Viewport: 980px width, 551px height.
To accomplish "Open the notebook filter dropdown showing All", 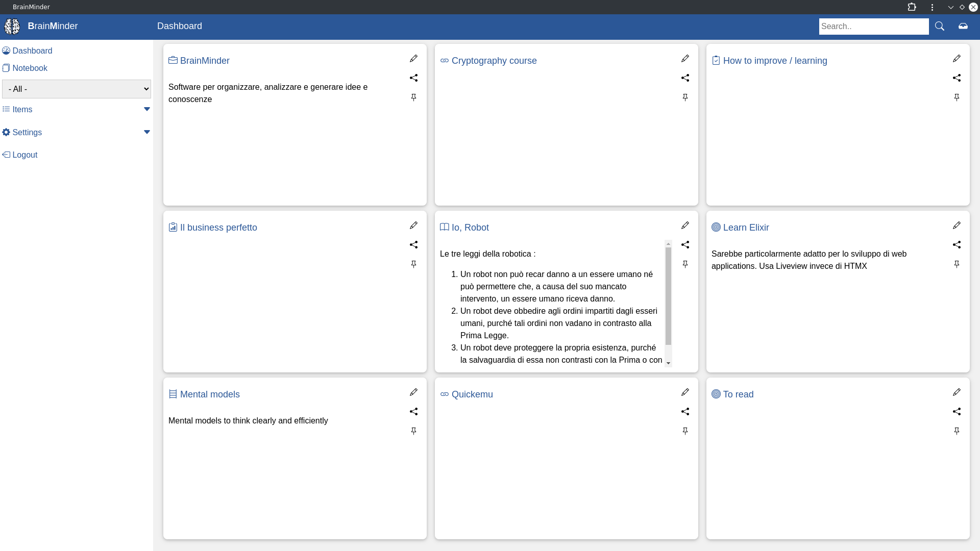I will [77, 89].
